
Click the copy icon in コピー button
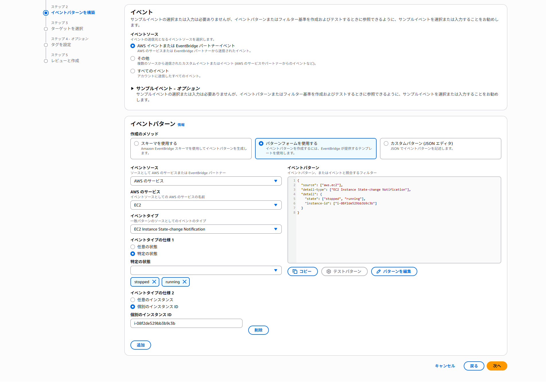tap(295, 271)
